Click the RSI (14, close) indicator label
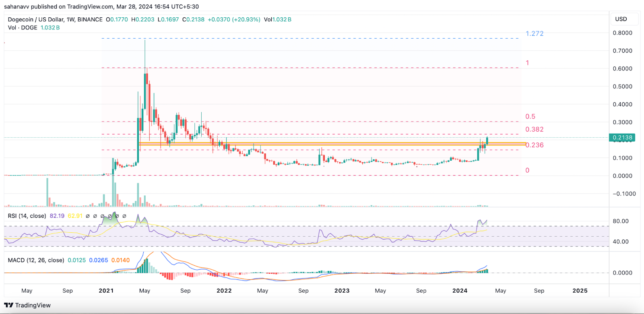The height and width of the screenshot is (314, 644). pyautogui.click(x=27, y=216)
